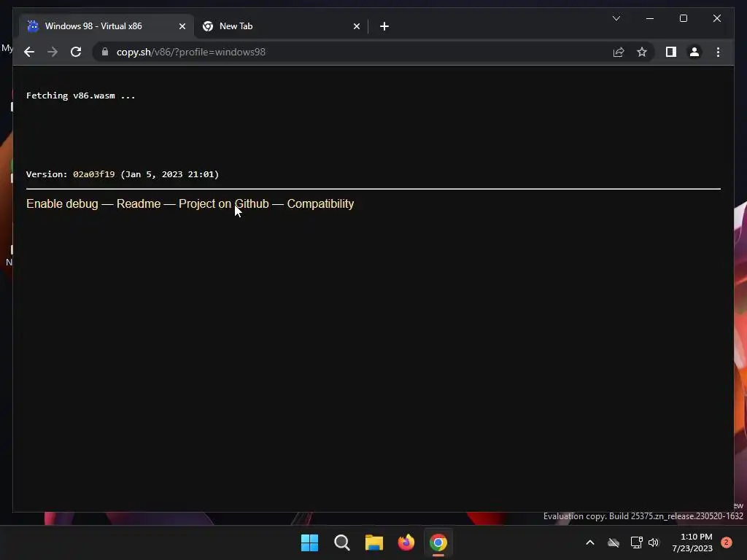Close the Windows 98 - Virtual x86 tab

pyautogui.click(x=182, y=26)
